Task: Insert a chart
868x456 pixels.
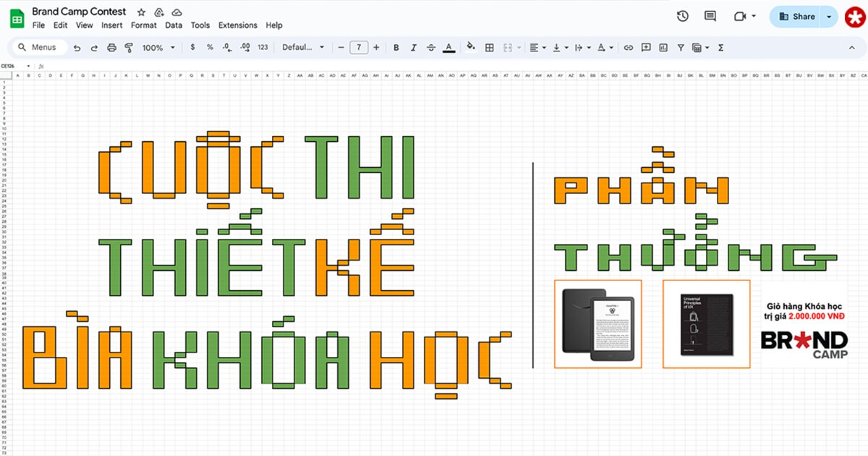Action: point(663,48)
